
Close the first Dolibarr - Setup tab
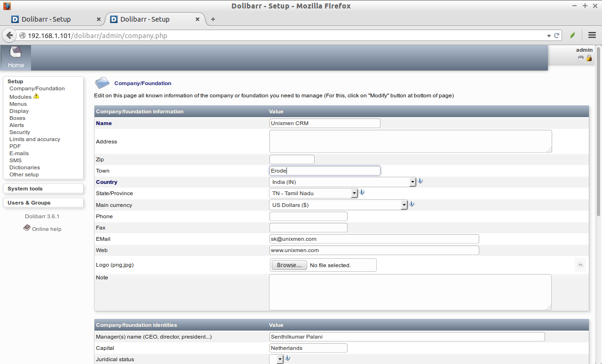click(98, 19)
